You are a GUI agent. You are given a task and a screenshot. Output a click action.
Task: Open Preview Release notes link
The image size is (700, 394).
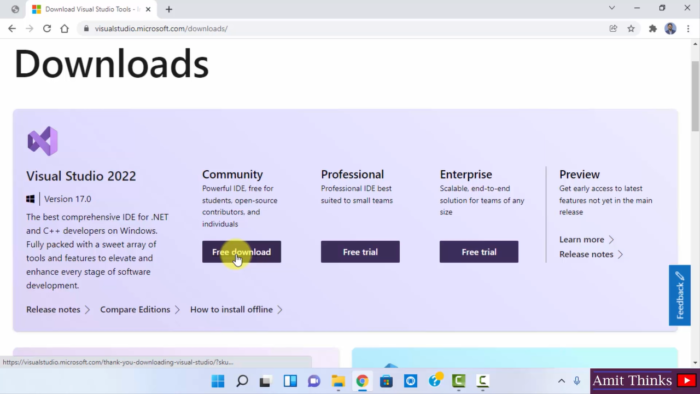(591, 254)
